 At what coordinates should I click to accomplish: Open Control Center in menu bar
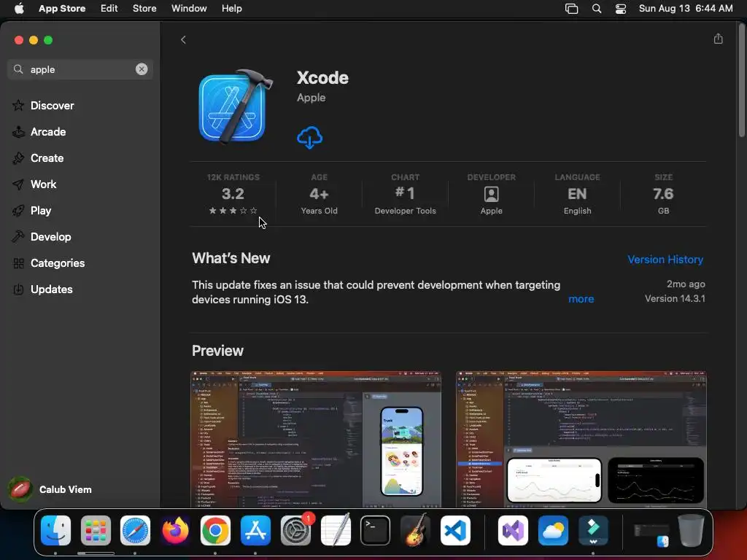(x=621, y=9)
